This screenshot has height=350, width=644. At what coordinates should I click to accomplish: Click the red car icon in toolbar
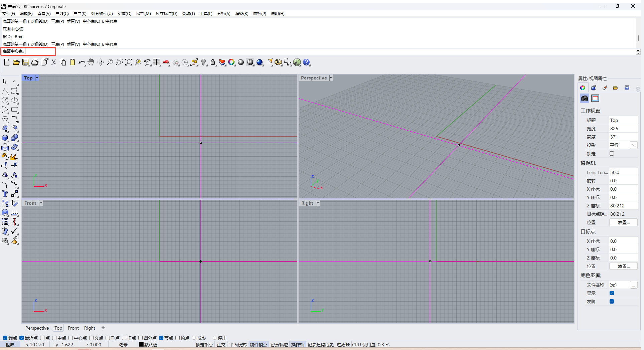pyautogui.click(x=166, y=62)
